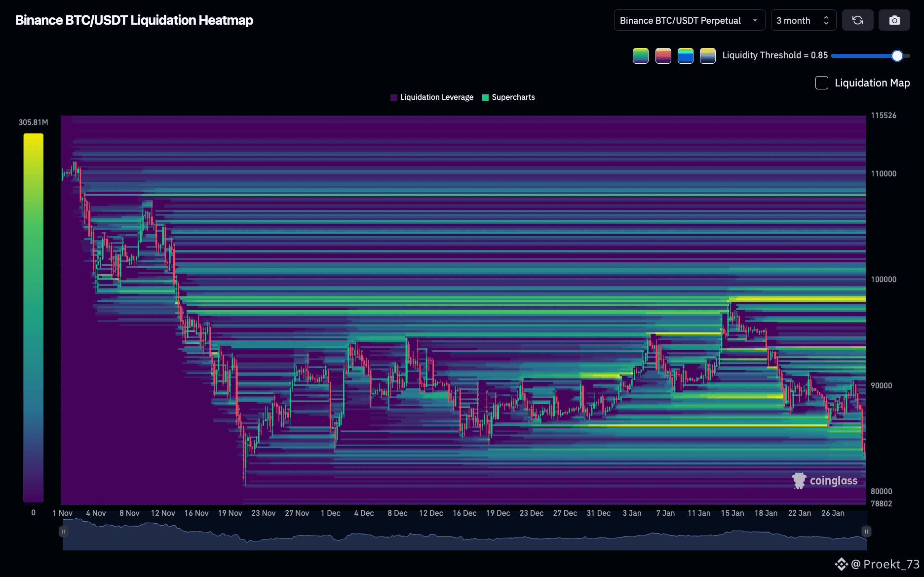
Task: Click the 19 Nov date axis label
Action: 230,513
